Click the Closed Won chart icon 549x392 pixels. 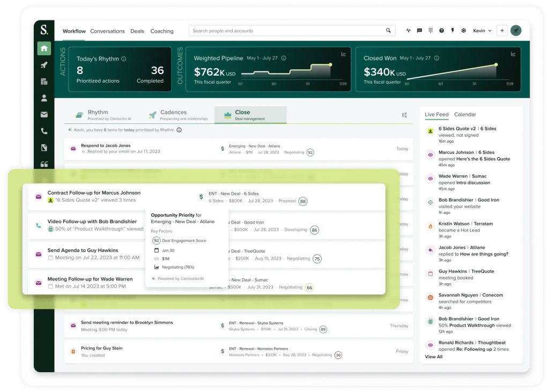[513, 54]
